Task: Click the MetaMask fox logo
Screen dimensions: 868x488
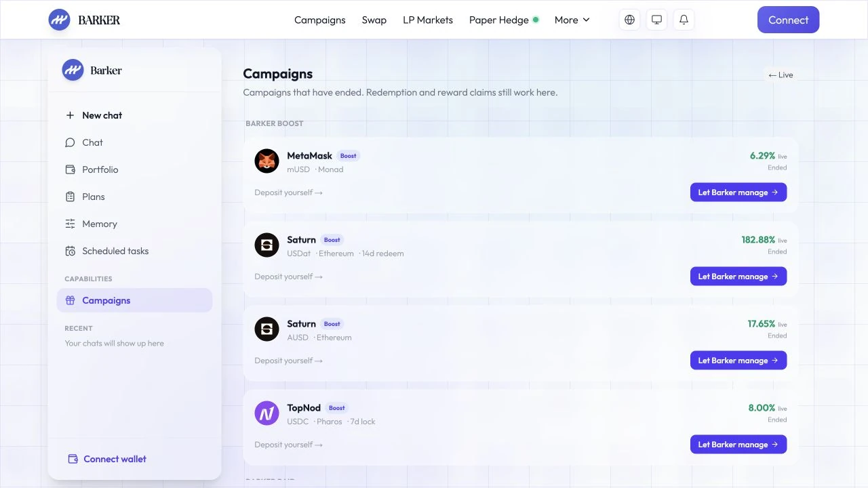Action: point(267,161)
